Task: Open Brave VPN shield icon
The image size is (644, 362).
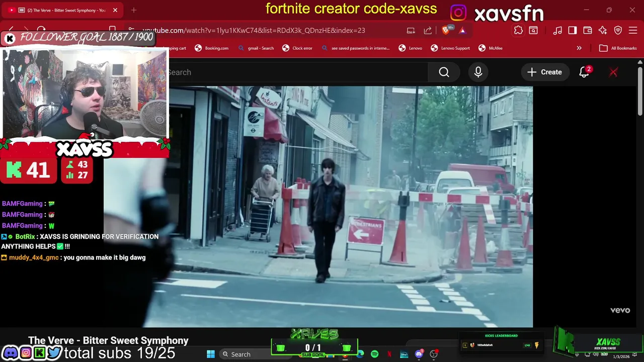Action: click(x=618, y=30)
